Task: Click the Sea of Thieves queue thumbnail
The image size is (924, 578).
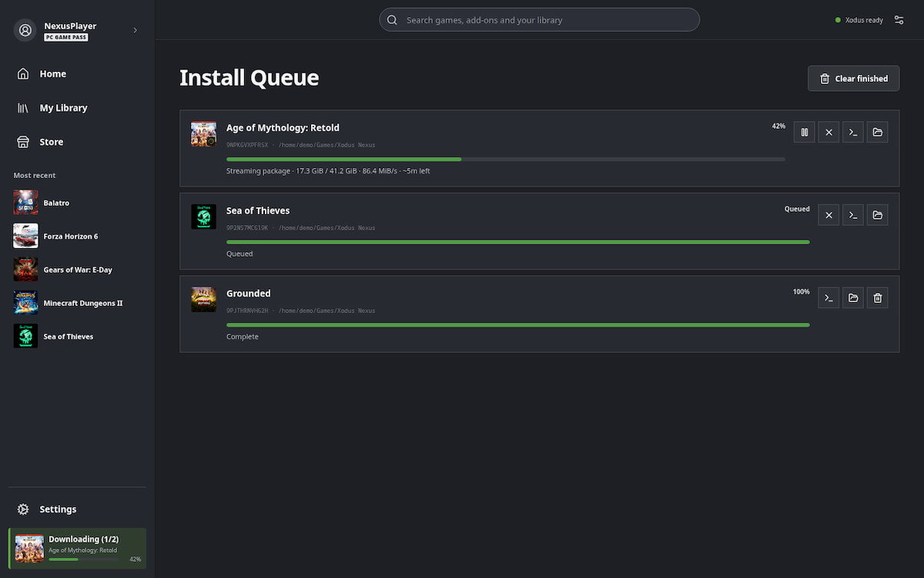Action: click(203, 217)
